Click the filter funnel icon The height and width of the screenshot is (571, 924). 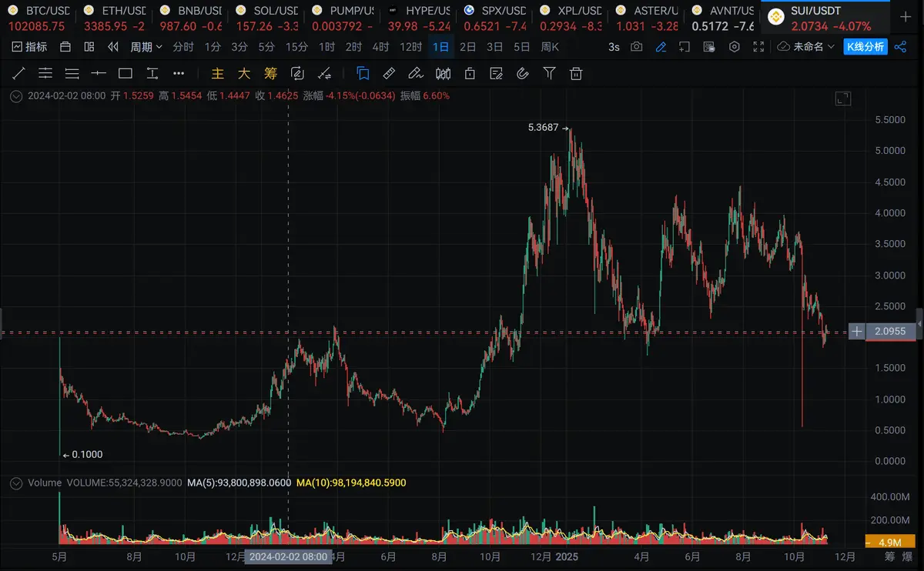pyautogui.click(x=549, y=74)
